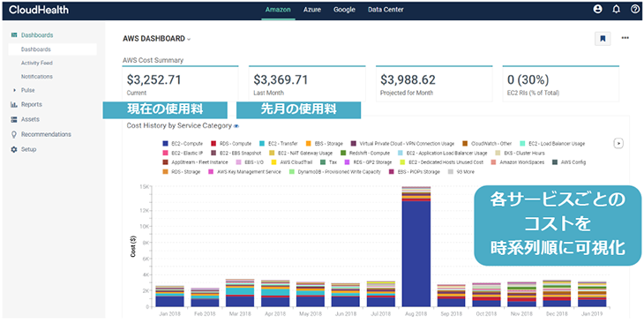The width and height of the screenshot is (644, 323).
Task: Click RDS - Storage legend entry
Action: tap(182, 172)
